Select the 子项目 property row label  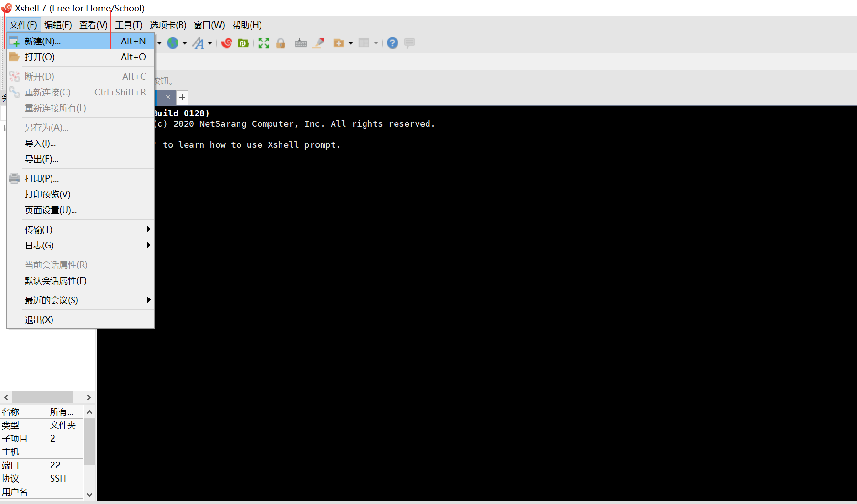point(24,438)
